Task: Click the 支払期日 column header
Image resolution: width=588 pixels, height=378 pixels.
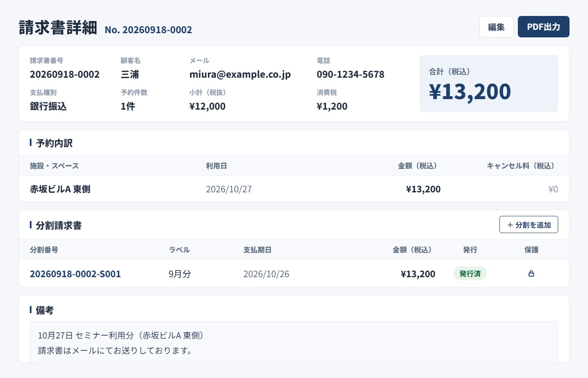Action: coord(257,250)
